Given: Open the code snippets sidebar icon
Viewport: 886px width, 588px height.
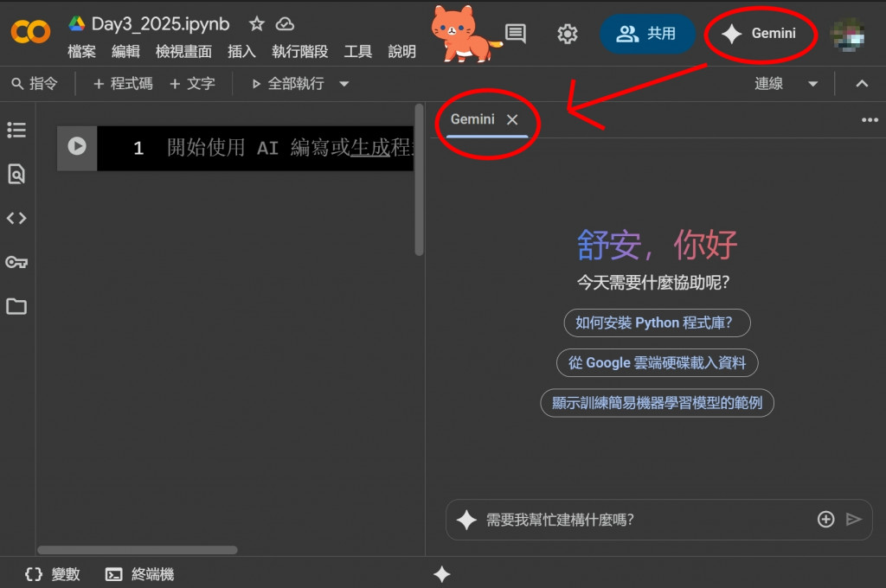Looking at the screenshot, I should [16, 218].
